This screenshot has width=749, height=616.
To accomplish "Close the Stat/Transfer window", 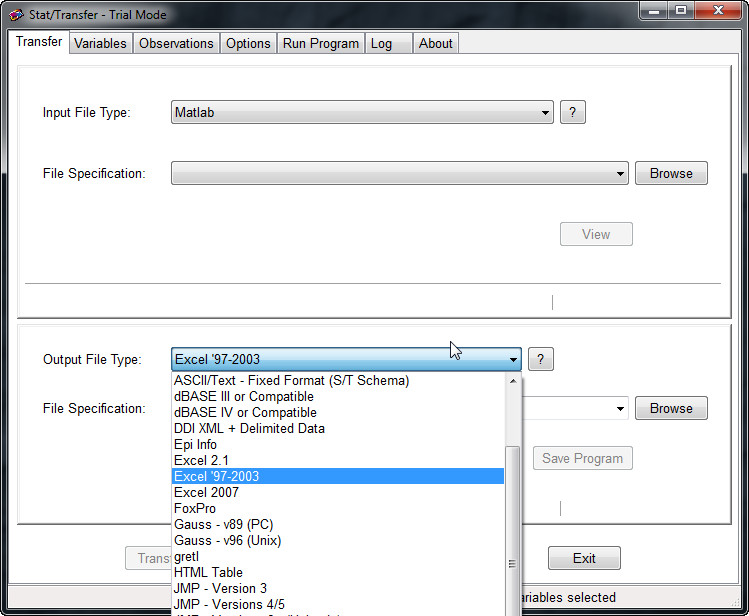I will pos(718,11).
